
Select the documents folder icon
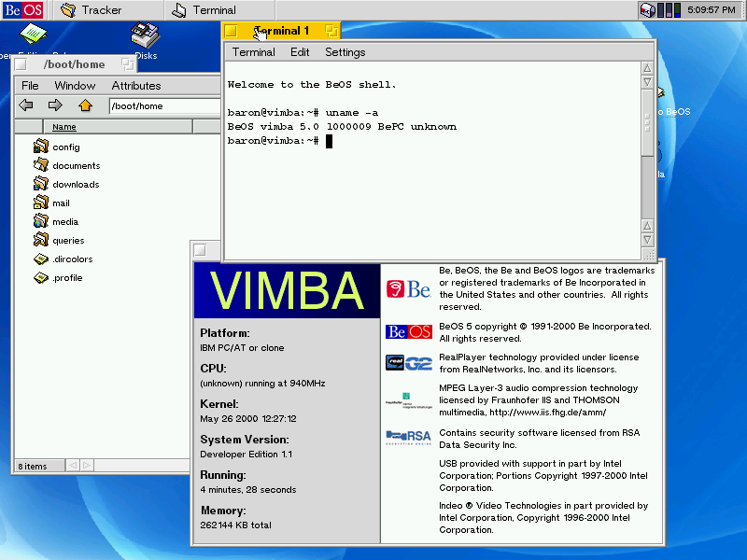(x=41, y=165)
